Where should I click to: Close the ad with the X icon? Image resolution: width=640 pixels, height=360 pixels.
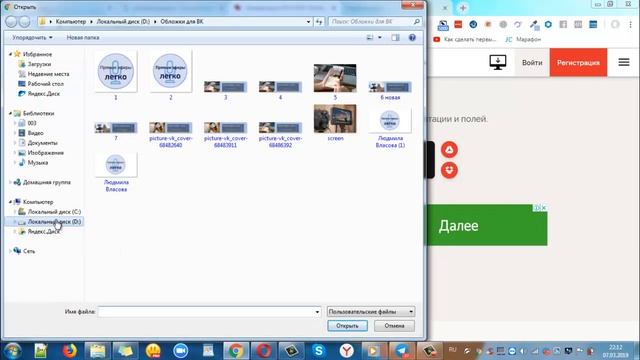point(544,208)
